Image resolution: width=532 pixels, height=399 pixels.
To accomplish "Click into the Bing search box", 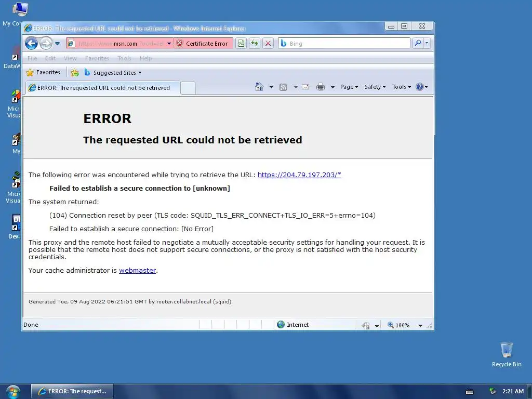I will 344,44.
